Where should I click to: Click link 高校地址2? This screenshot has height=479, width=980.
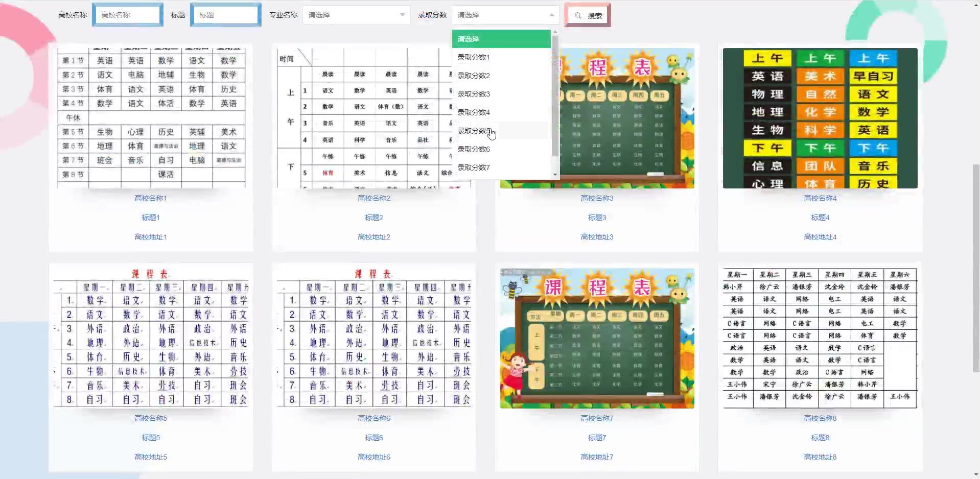tap(374, 237)
